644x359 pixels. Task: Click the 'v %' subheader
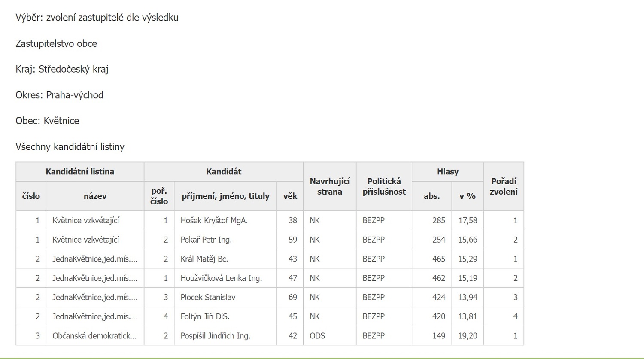click(x=467, y=196)
